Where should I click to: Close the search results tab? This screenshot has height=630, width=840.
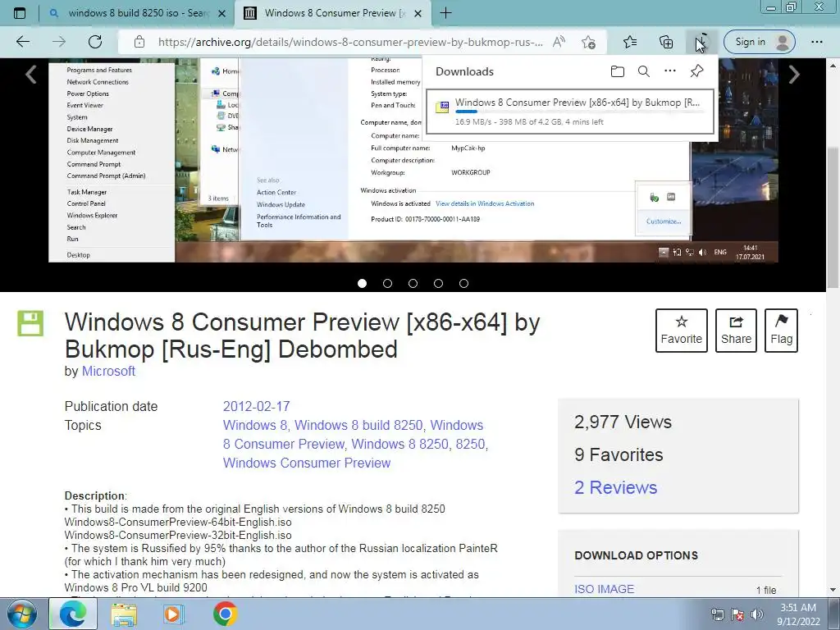(221, 13)
